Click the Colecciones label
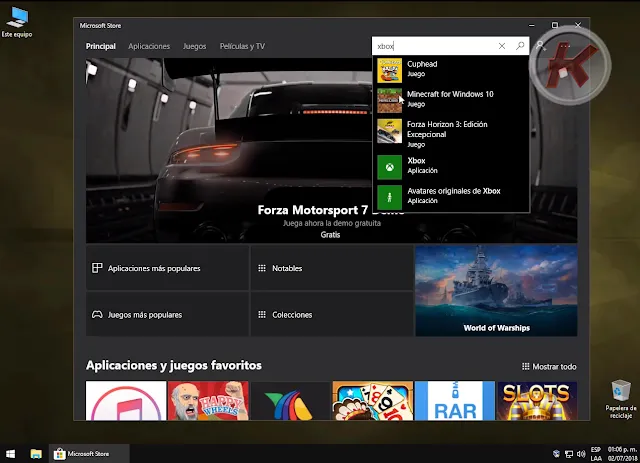 point(292,315)
